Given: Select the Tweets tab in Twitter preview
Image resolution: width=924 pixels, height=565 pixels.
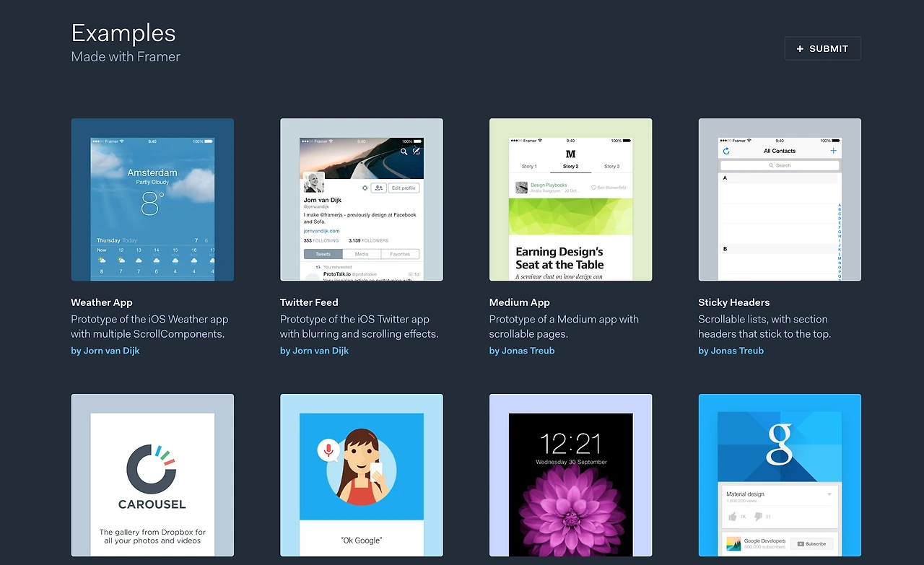Looking at the screenshot, I should coord(323,254).
